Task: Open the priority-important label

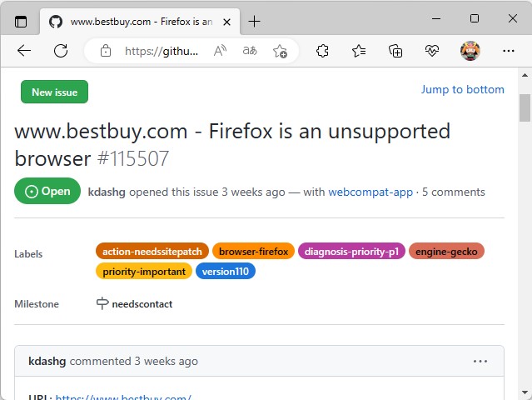Action: (x=144, y=272)
